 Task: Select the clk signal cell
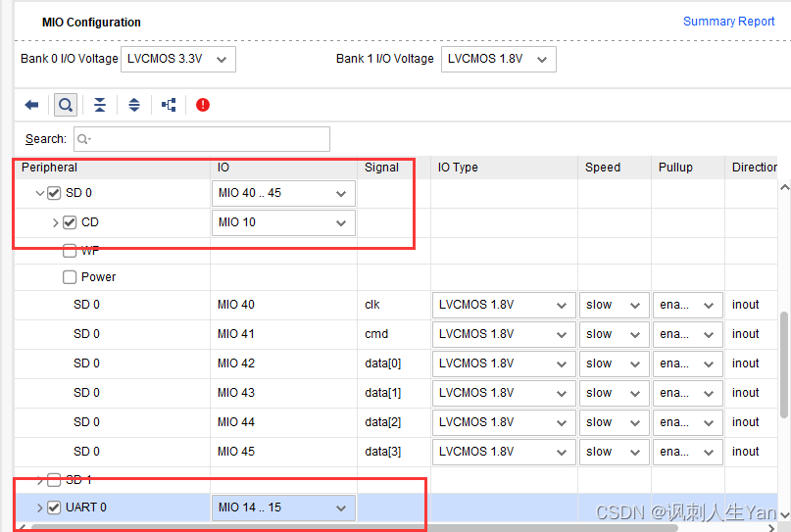372,305
